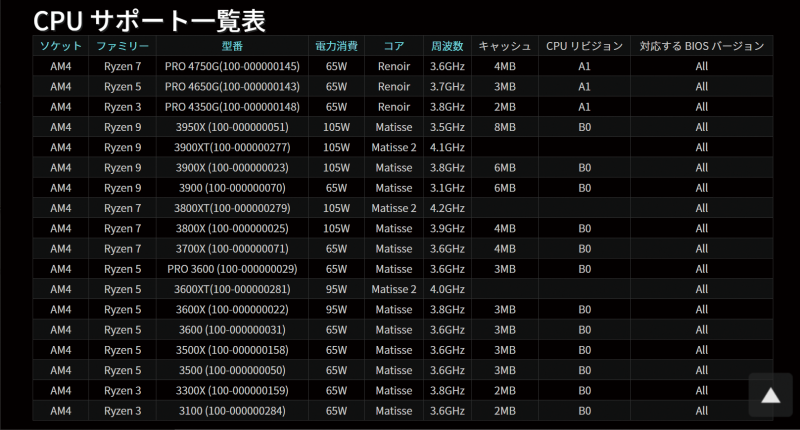Image resolution: width=800 pixels, height=430 pixels.
Task: Select the 3600X (100-000000022) cell
Action: tap(232, 310)
